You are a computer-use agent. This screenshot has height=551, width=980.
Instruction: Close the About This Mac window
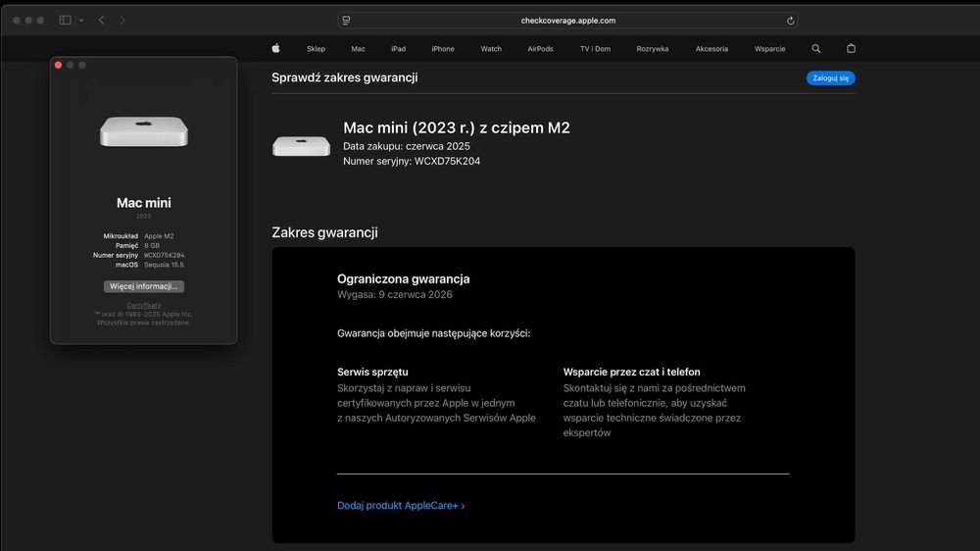(58, 65)
